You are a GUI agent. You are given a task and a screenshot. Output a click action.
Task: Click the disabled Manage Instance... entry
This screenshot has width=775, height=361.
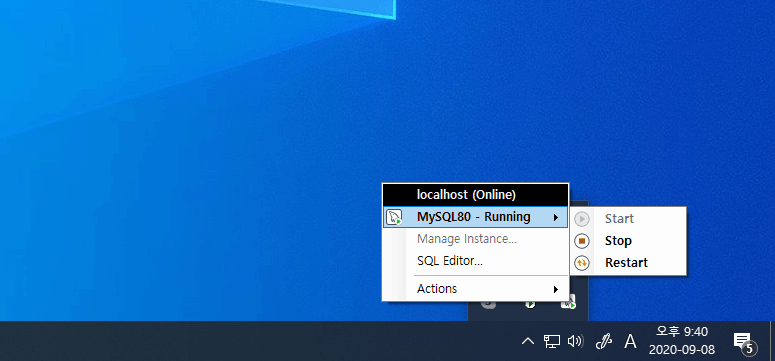click(475, 239)
